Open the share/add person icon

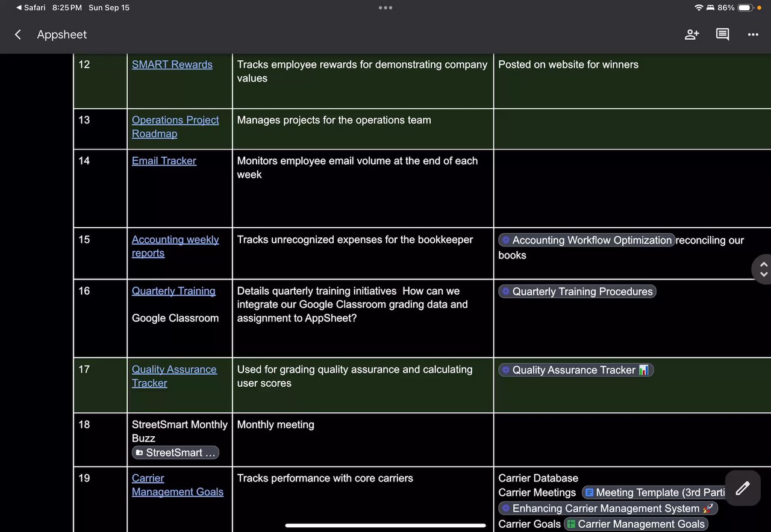(691, 34)
